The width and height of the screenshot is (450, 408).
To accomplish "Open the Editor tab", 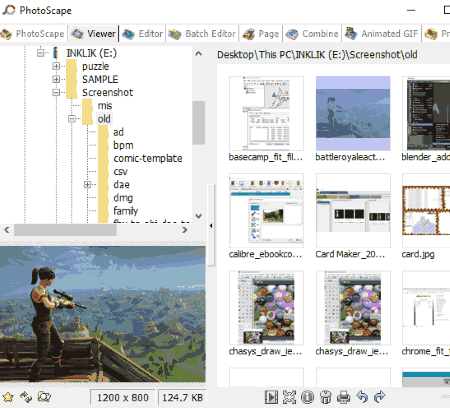I will pos(142,34).
